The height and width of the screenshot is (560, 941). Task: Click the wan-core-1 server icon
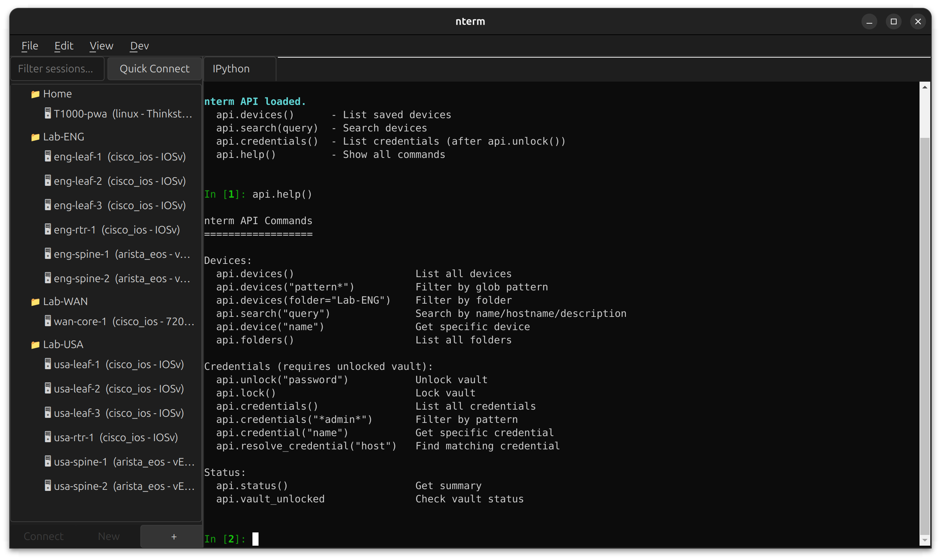click(x=48, y=321)
